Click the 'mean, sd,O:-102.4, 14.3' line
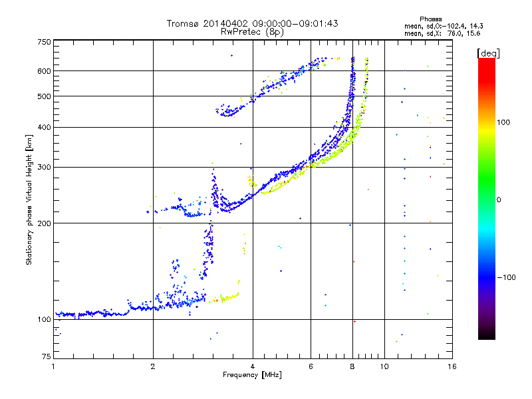Viewport: 532px width, 399px height. [444, 26]
